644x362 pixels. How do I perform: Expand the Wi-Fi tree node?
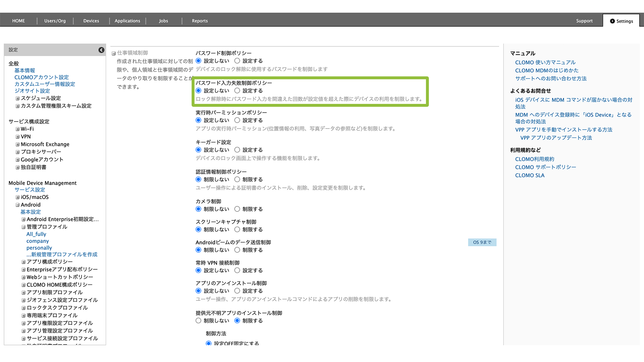point(17,129)
